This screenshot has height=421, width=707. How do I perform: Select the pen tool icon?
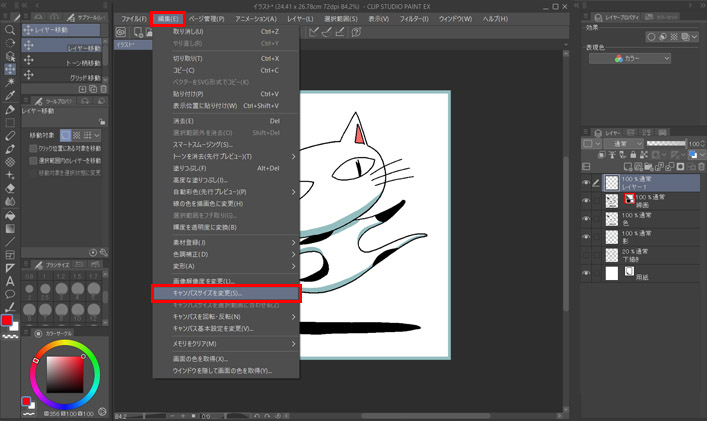click(9, 109)
